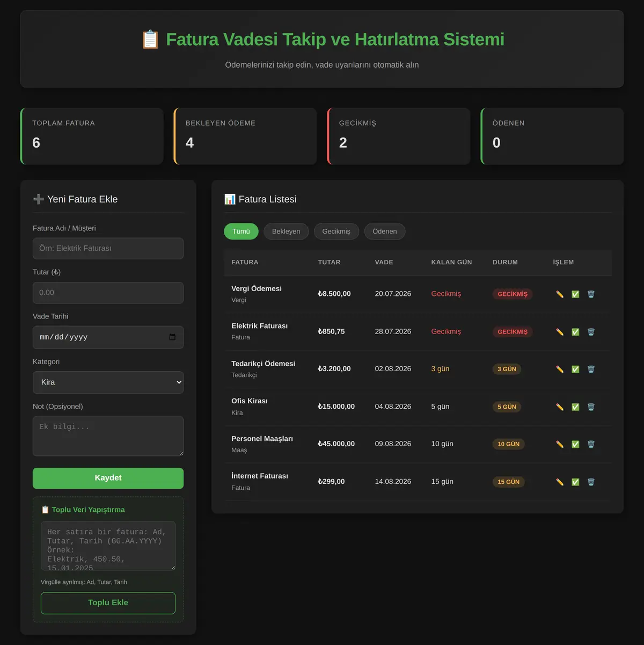
Task: Click the Not (Opsiyonel) text area
Action: (x=108, y=436)
